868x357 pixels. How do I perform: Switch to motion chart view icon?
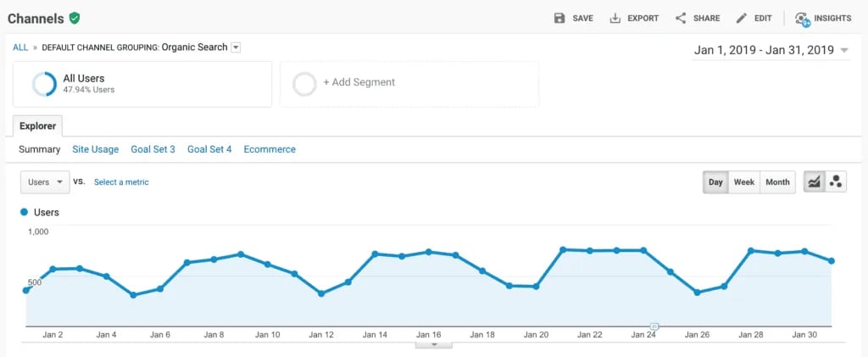[836, 181]
